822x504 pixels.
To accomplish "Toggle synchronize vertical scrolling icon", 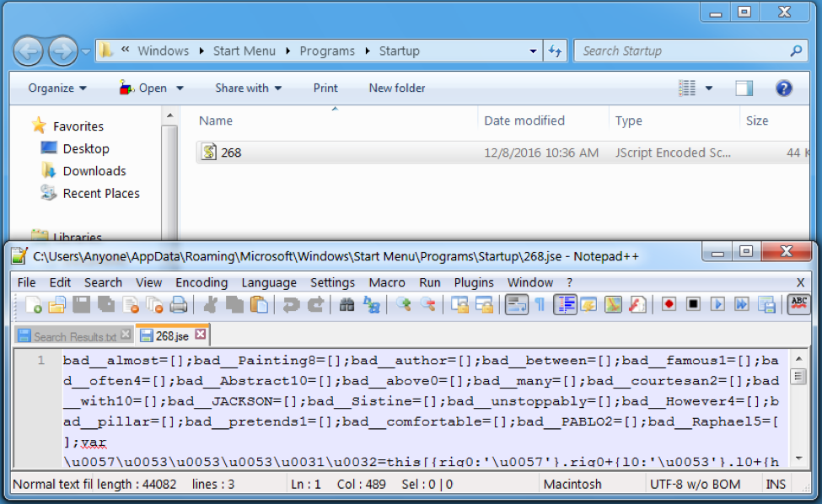I will 459,304.
